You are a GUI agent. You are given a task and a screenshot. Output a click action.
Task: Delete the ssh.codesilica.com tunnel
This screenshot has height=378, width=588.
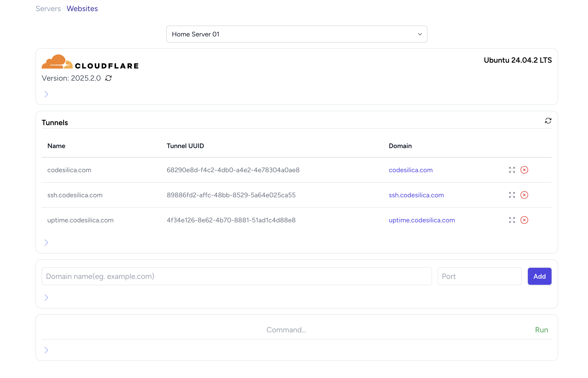click(524, 195)
